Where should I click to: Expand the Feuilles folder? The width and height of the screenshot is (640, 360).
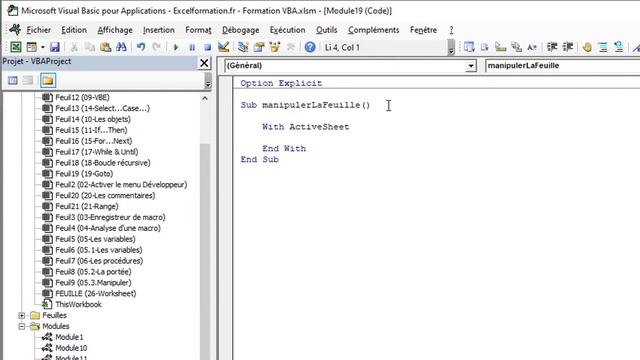(x=22, y=315)
